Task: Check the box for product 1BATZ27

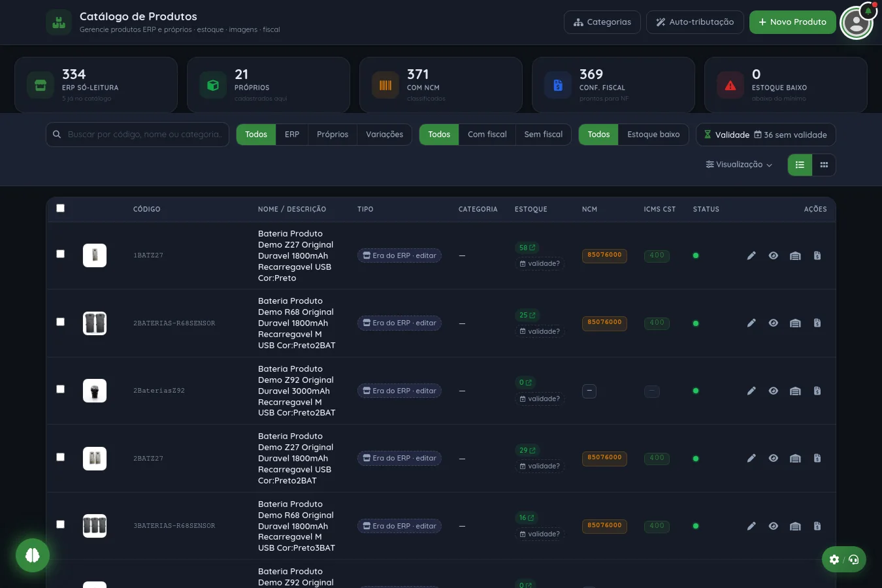Action: pyautogui.click(x=61, y=254)
